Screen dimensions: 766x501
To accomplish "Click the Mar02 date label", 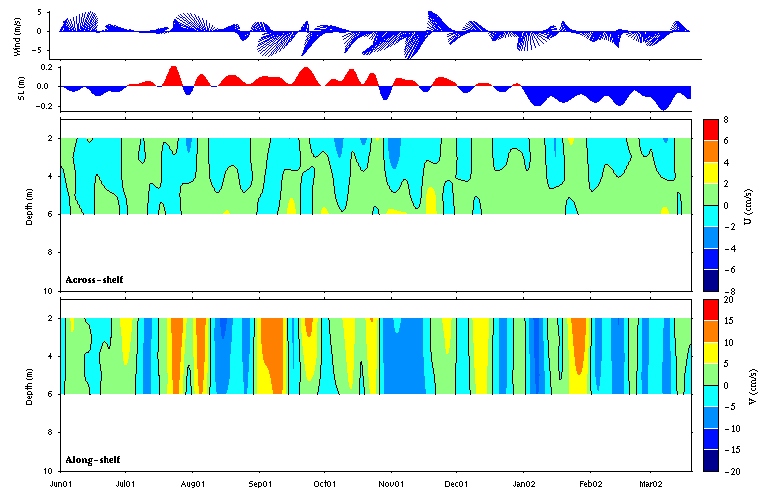I will click(651, 484).
